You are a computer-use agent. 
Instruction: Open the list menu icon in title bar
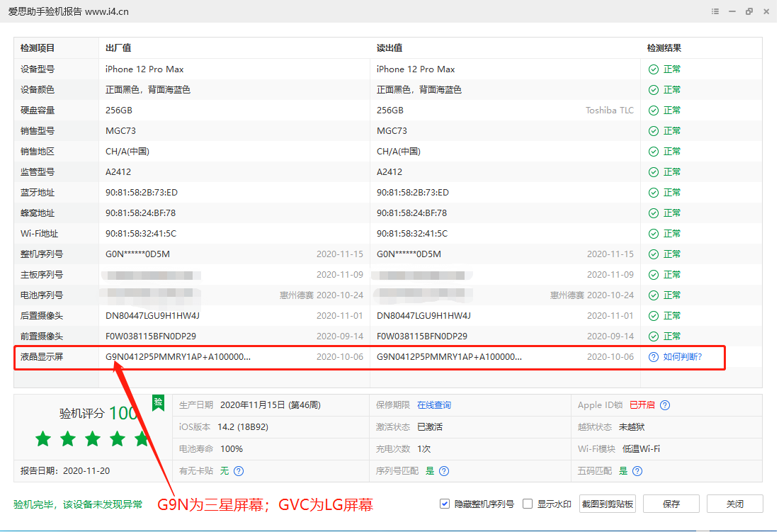click(715, 11)
